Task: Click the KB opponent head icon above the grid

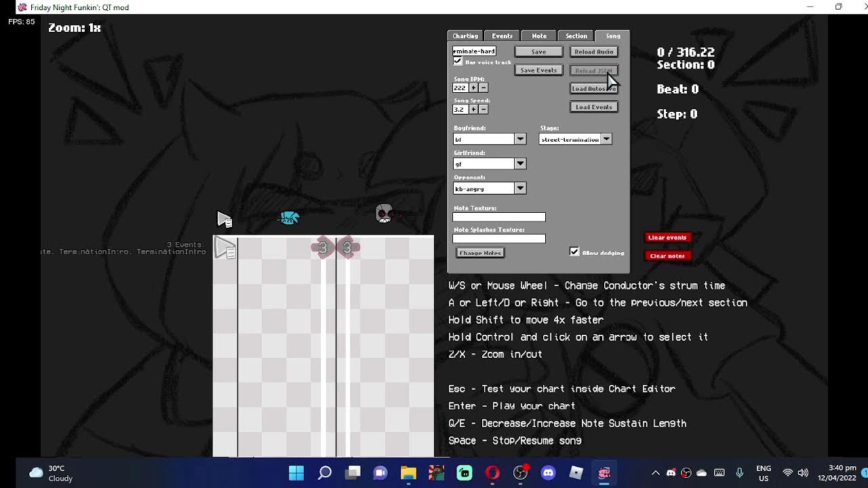Action: click(x=384, y=213)
